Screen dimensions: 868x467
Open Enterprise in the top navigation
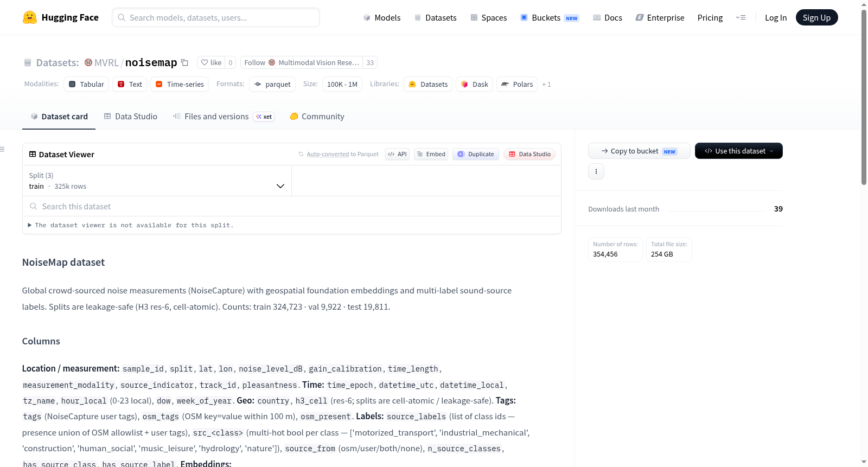660,17
